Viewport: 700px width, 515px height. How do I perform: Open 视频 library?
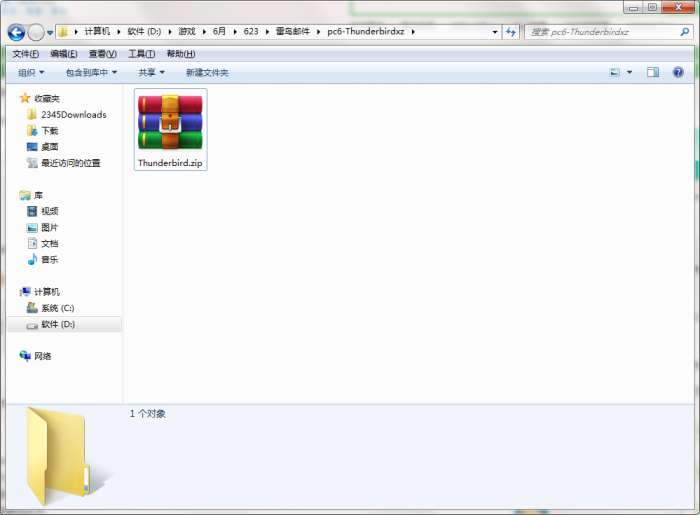[43, 211]
